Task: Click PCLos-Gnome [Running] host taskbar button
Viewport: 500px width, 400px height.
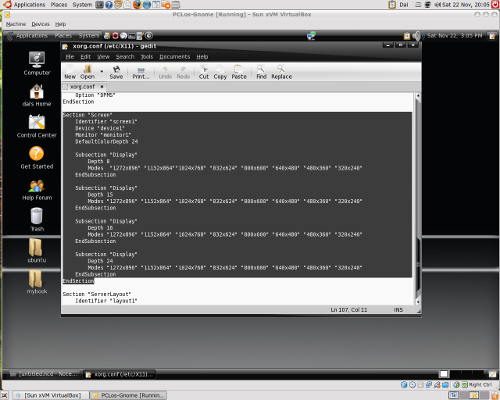Action: (x=129, y=395)
